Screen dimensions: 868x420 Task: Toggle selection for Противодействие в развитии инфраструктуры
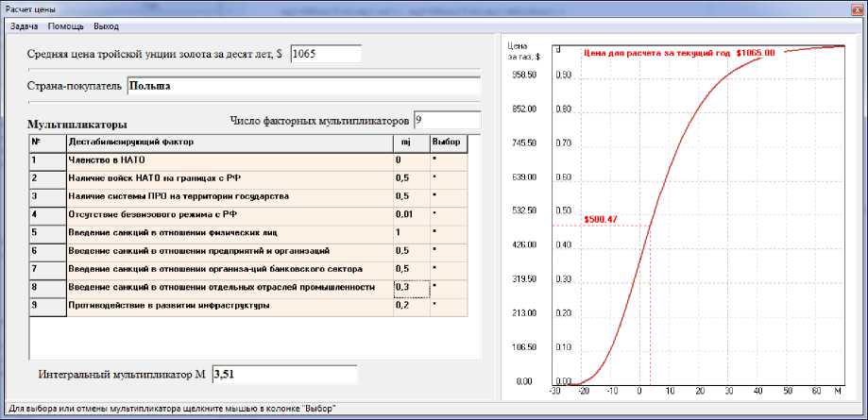(x=449, y=307)
